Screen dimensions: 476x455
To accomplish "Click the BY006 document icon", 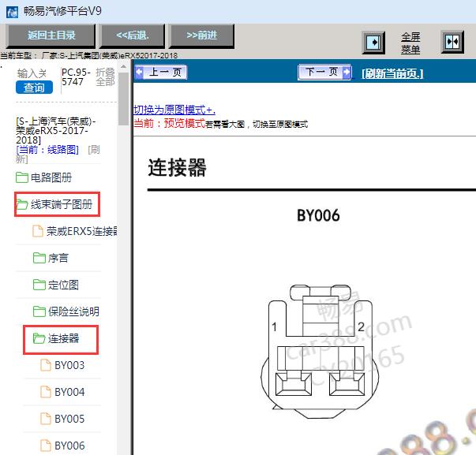I will pyautogui.click(x=46, y=446).
